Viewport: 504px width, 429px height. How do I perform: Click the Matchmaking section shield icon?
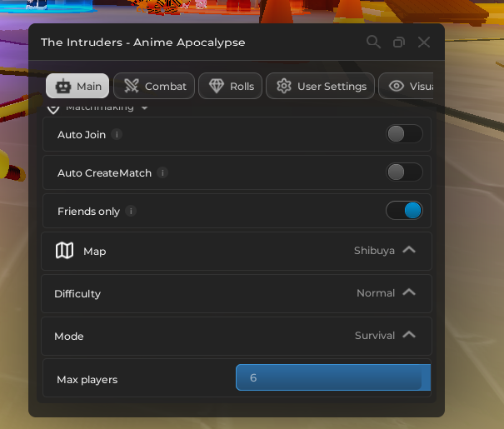tap(53, 109)
